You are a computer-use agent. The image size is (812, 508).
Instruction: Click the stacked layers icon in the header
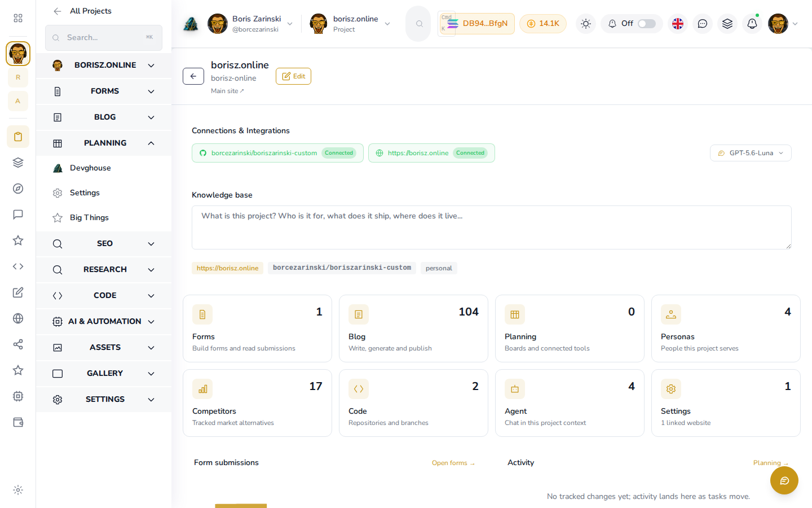pos(727,24)
